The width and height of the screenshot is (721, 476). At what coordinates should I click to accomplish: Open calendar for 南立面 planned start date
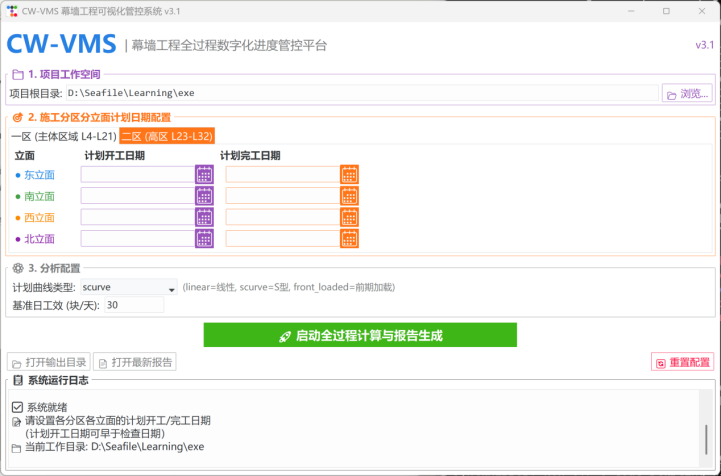pos(204,196)
